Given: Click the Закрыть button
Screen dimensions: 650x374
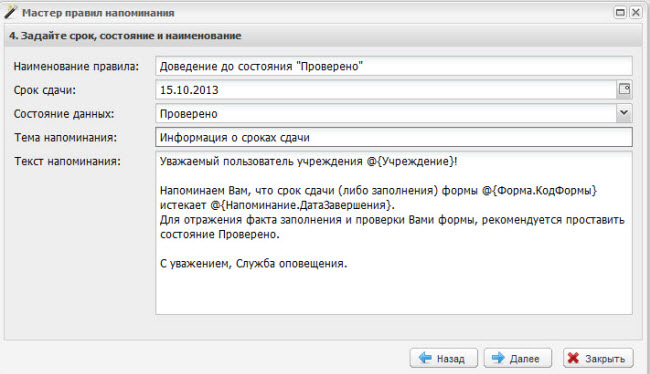Looking at the screenshot, I should coord(598,358).
